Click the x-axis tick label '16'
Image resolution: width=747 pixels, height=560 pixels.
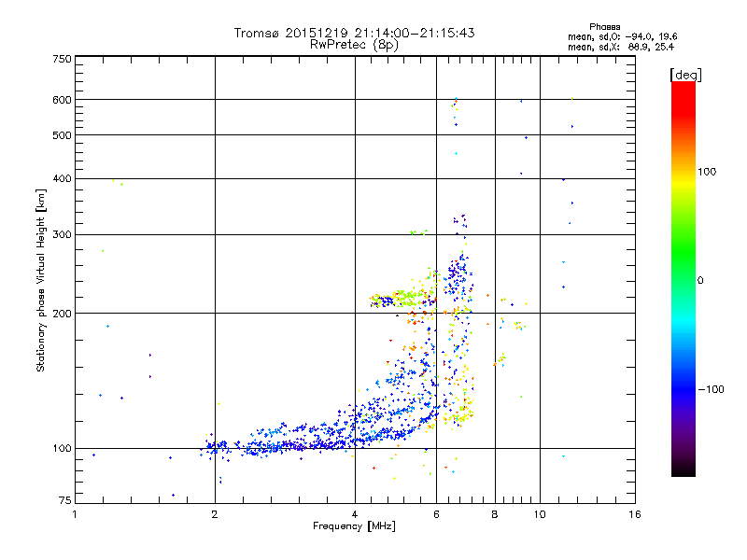(635, 514)
